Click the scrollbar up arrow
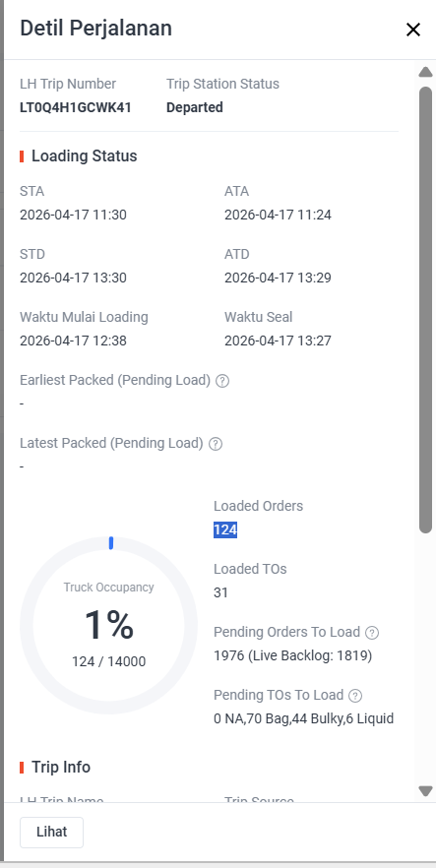The width and height of the screenshot is (436, 868). pos(425,72)
